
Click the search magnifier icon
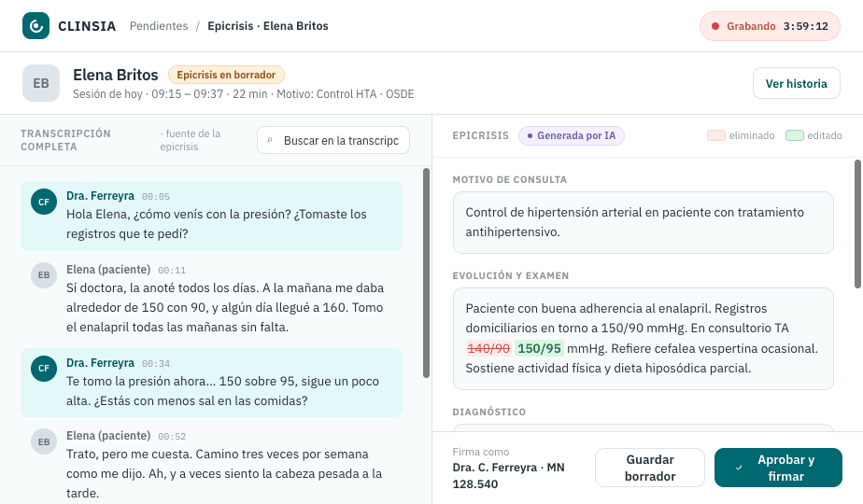(x=270, y=140)
